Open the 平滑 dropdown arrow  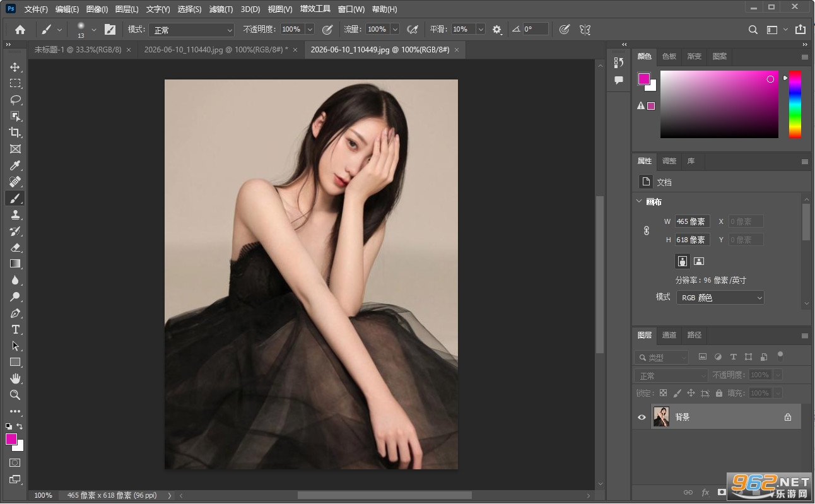481,29
